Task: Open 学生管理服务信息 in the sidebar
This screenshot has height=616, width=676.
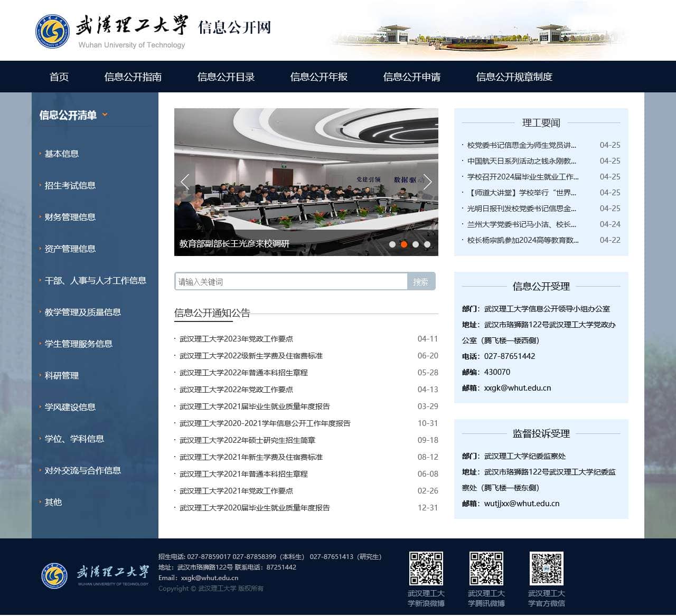Action: pyautogui.click(x=79, y=344)
